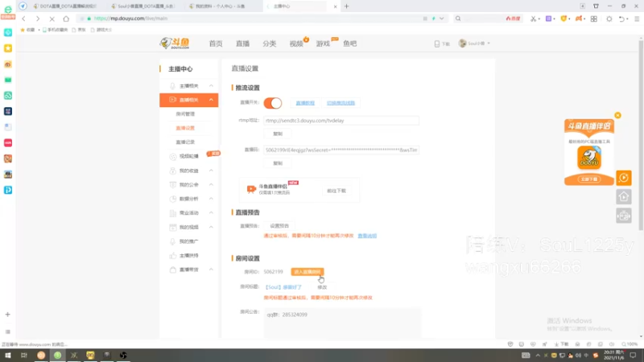644x362 pixels.
Task: Open 直播 in the top navigation
Action: click(243, 43)
